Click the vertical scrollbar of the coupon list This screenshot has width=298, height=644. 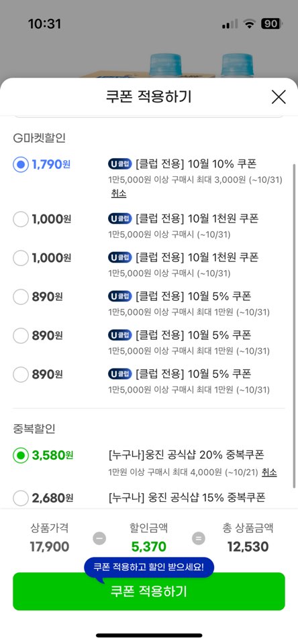pos(294,326)
